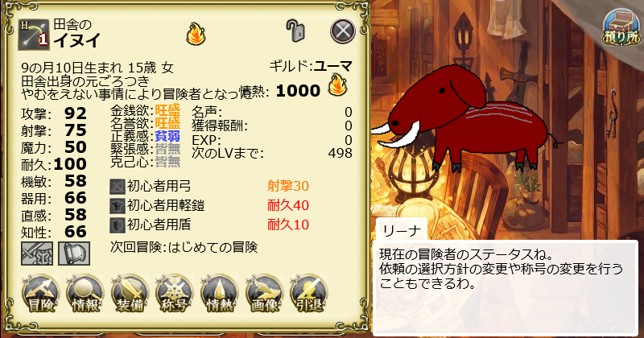Open the 預り所 storage chest
644x338 pixels.
[x=621, y=27]
